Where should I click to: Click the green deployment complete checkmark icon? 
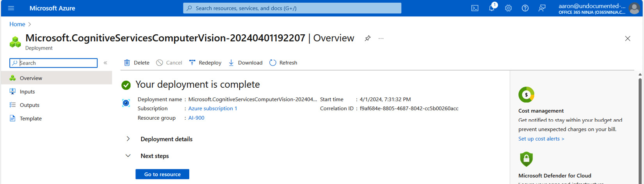[x=126, y=85]
